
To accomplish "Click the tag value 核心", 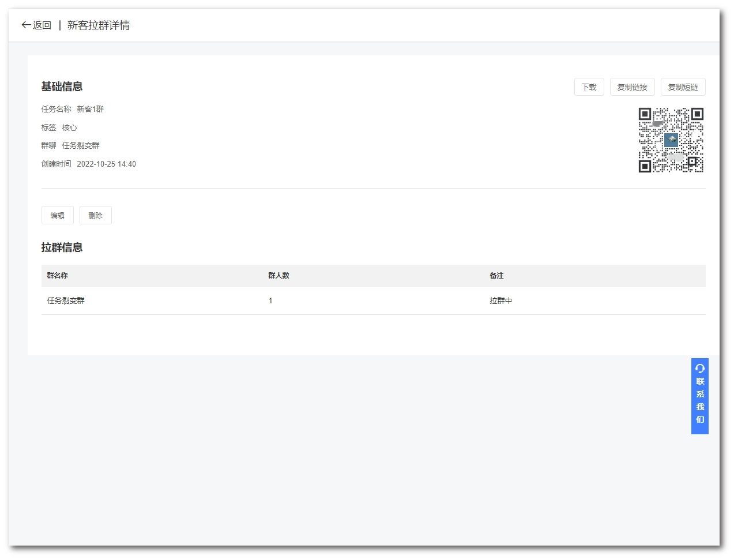I will [69, 127].
